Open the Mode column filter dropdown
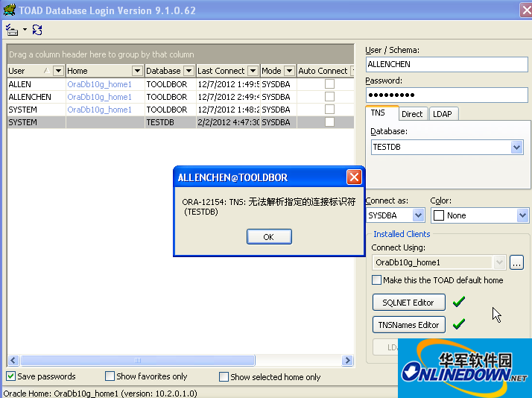This screenshot has height=398, width=532. pos(289,71)
